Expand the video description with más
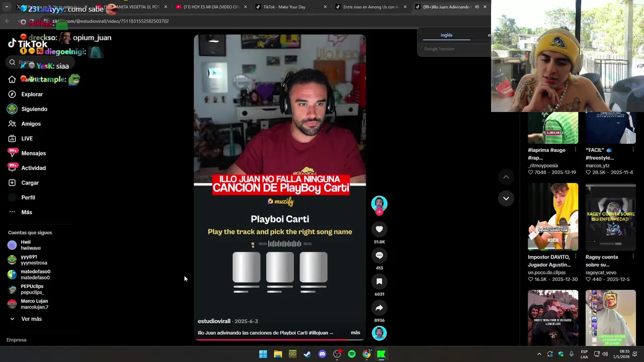This screenshot has height=362, width=644. (355, 333)
